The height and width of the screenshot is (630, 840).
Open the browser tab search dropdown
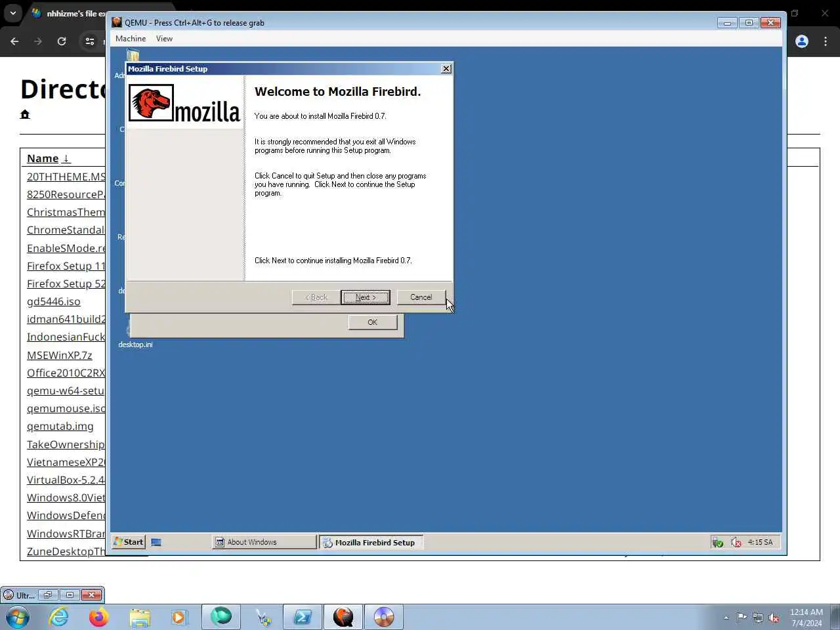tap(13, 13)
